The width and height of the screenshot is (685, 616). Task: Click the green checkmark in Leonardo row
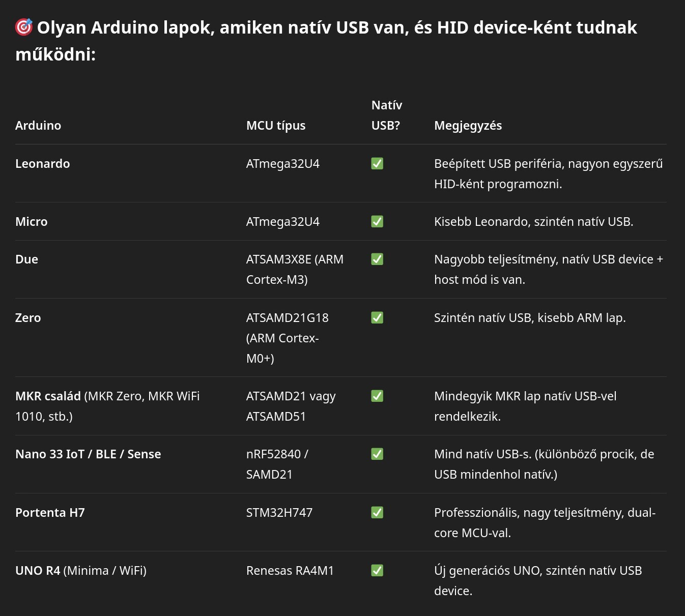(377, 163)
